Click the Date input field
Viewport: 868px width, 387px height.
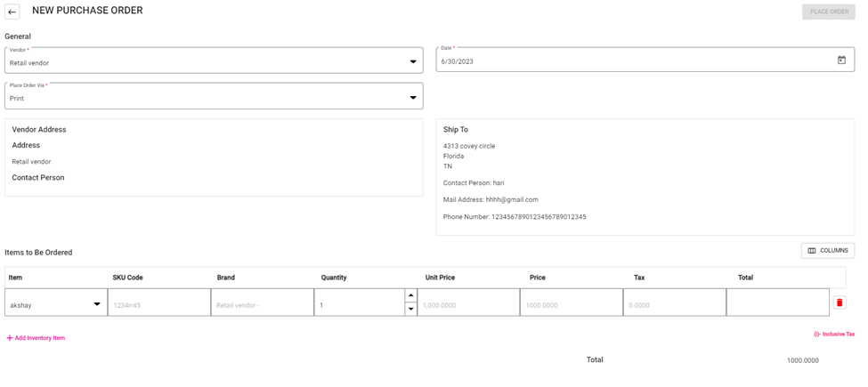[x=632, y=61]
